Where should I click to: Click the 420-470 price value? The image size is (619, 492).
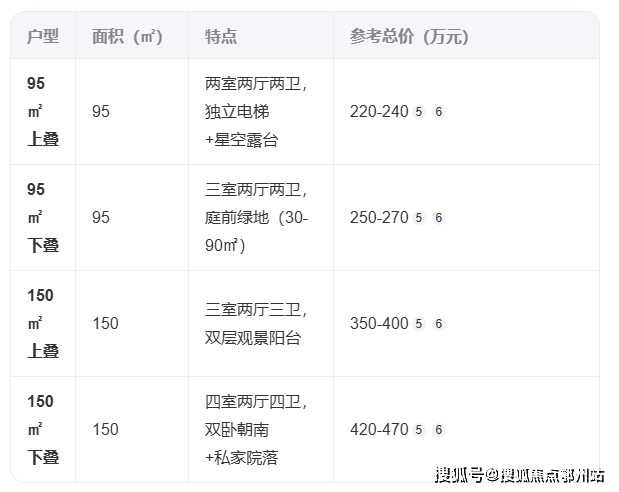pyautogui.click(x=379, y=430)
